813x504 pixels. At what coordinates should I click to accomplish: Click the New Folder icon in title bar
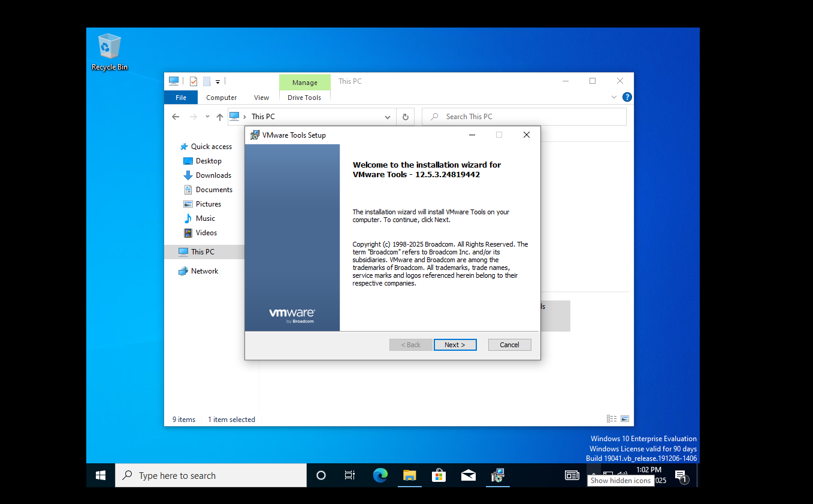[207, 81]
